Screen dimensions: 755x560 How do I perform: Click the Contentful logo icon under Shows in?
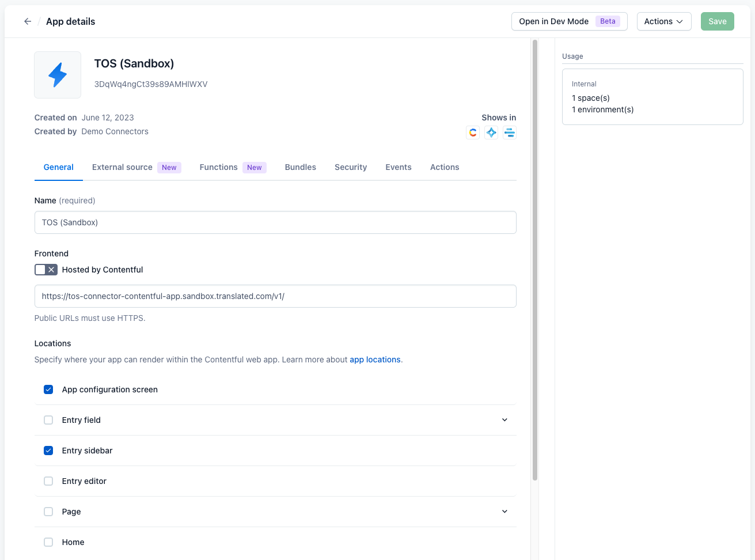pyautogui.click(x=473, y=133)
